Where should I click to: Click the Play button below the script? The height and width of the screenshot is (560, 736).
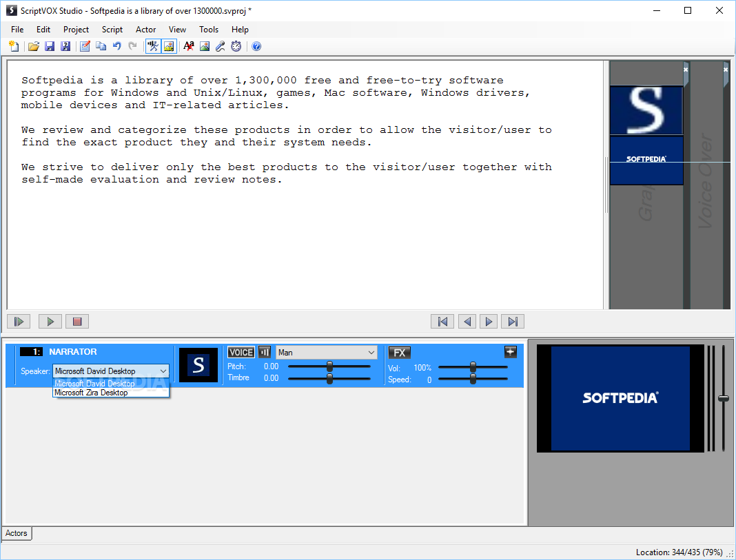click(50, 321)
